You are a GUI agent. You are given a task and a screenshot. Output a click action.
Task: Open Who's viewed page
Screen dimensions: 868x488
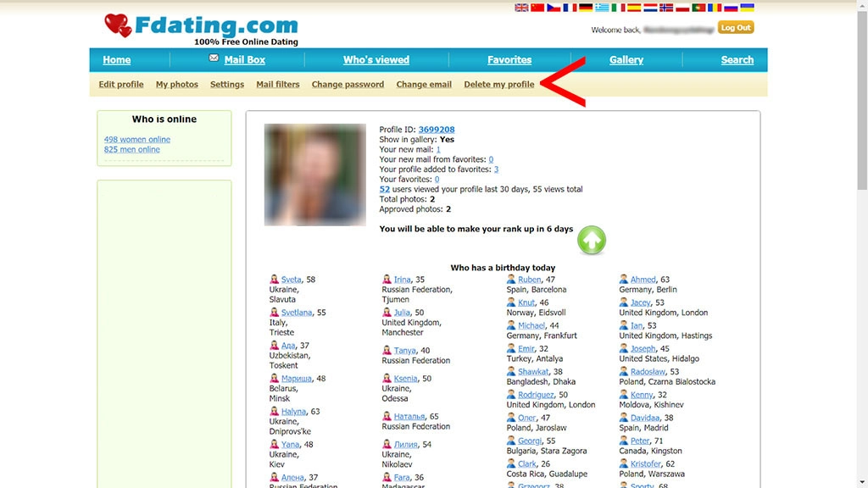[x=376, y=60]
